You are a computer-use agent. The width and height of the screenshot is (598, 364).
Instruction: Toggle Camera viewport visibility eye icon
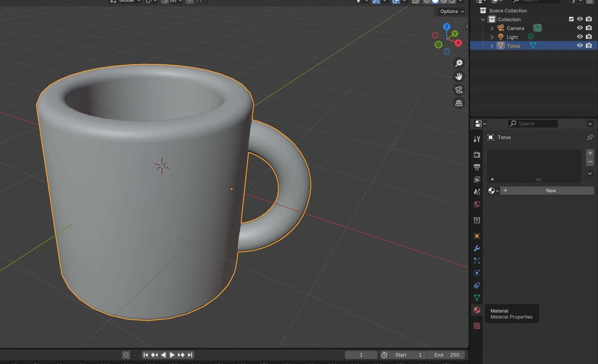pos(580,28)
